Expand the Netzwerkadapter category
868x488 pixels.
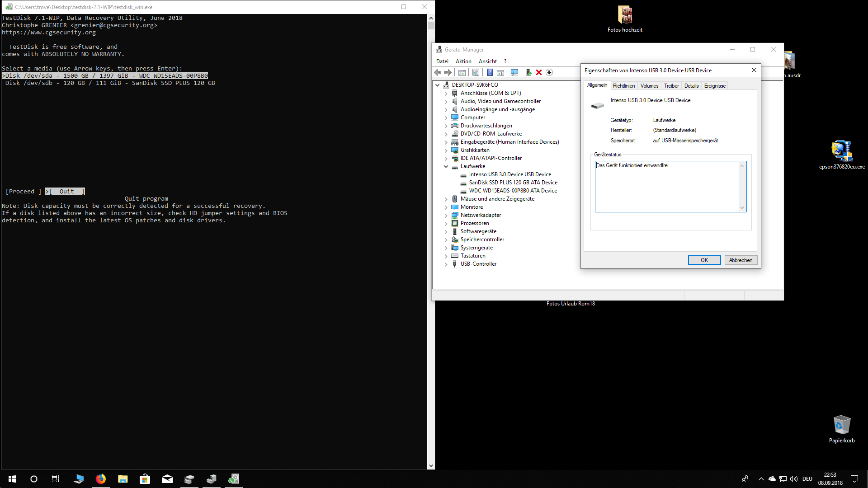click(446, 215)
